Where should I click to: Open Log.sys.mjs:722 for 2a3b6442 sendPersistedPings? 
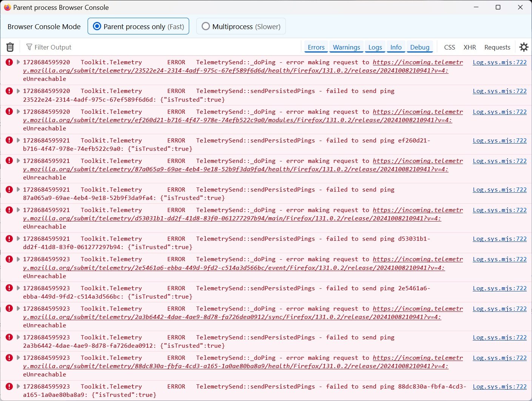500,338
